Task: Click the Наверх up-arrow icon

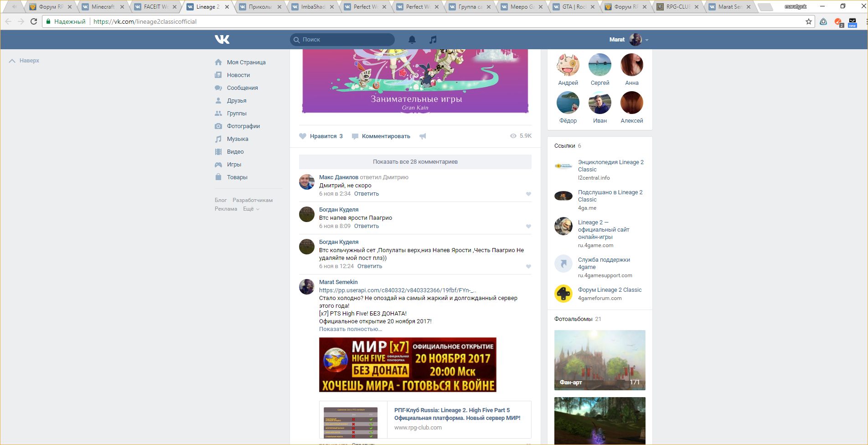Action: 12,61
